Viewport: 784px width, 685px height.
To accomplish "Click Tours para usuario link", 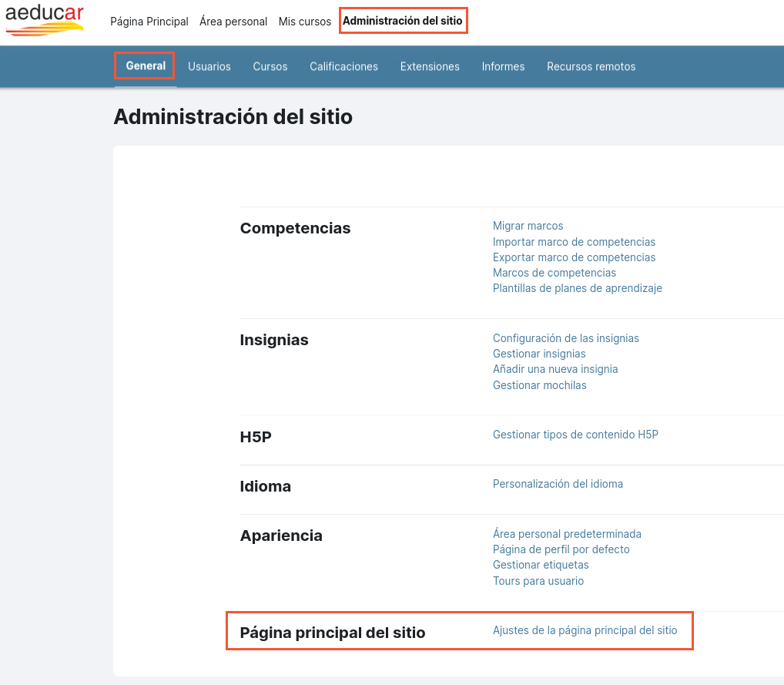I will coord(538,581).
